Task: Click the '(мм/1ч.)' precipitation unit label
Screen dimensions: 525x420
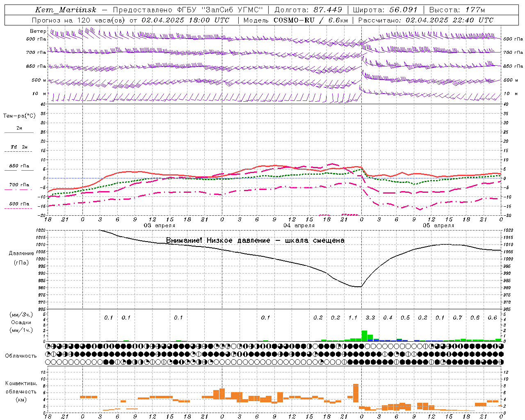Action: click(x=21, y=330)
